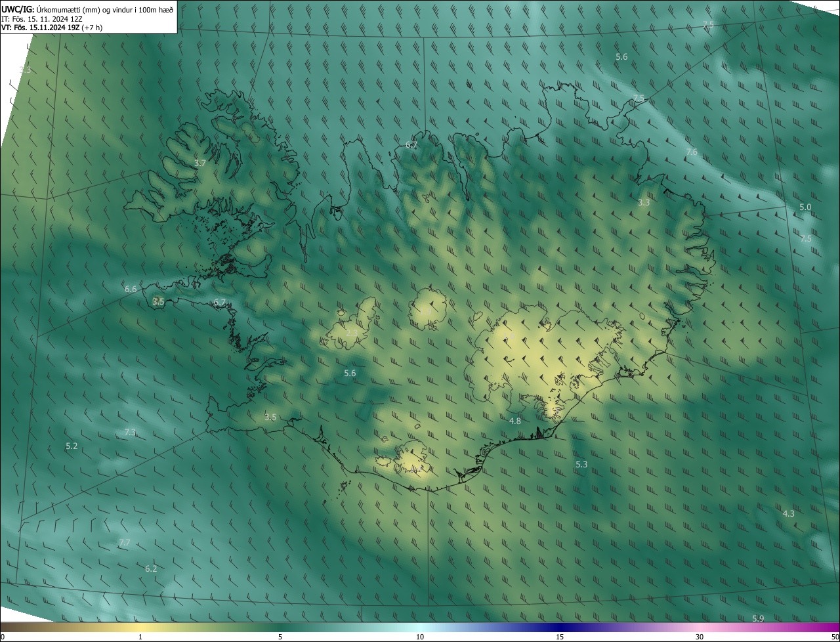
Task: Click the 5.9 value label above the color scale
Action: 758,618
